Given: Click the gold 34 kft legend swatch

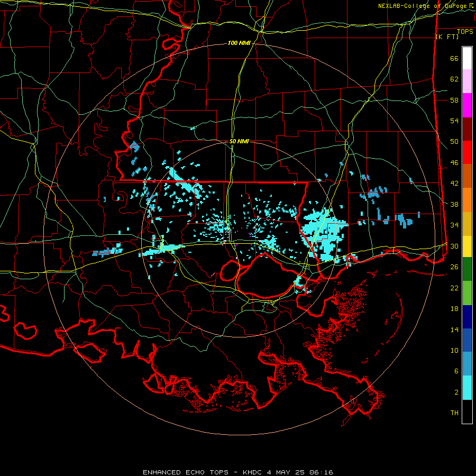Looking at the screenshot, I should (467, 224).
